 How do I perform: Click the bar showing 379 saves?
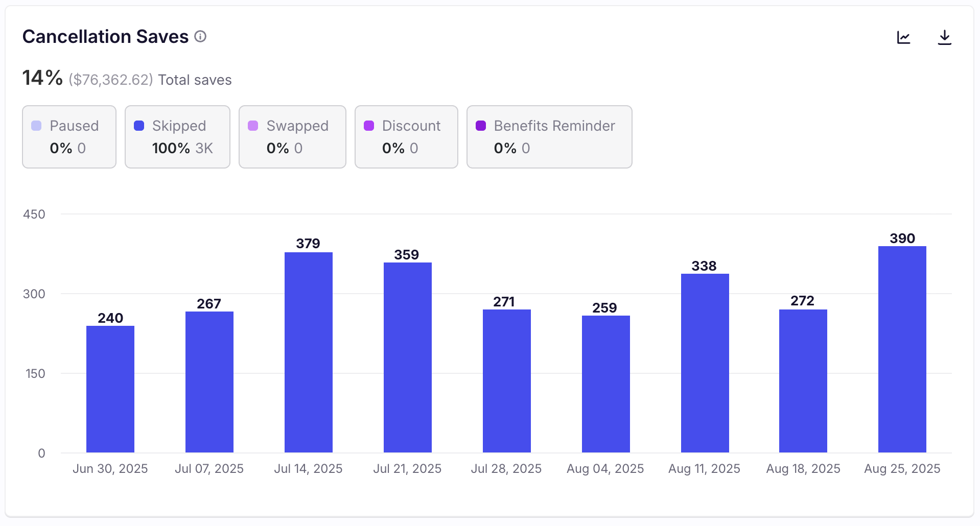coord(309,352)
